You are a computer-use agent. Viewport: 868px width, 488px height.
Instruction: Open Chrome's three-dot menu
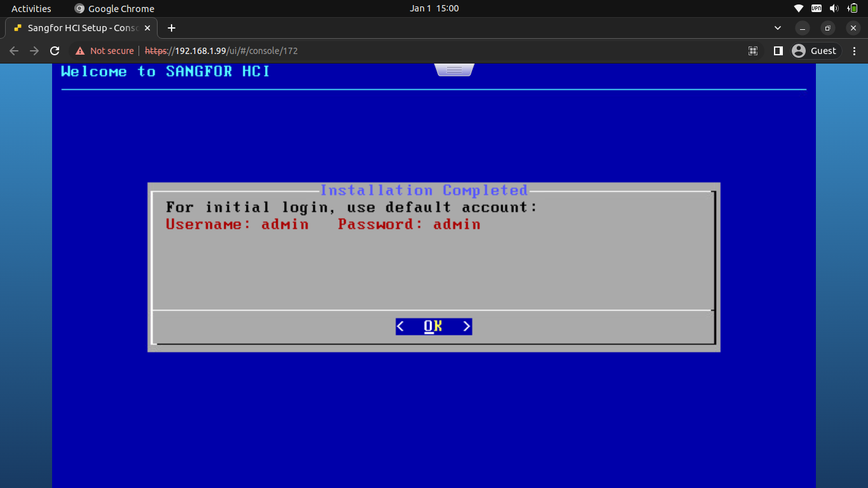[855, 51]
